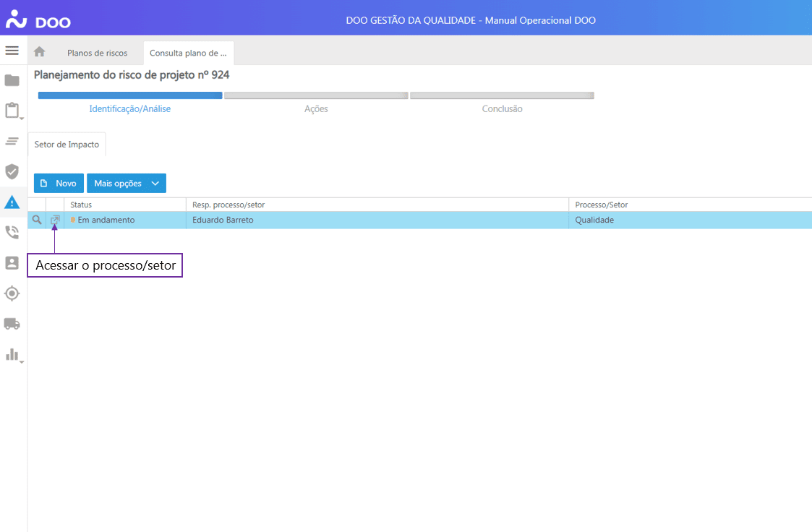Click the Conclusão progress step
Screen dimensions: 812x532
tap(502, 108)
